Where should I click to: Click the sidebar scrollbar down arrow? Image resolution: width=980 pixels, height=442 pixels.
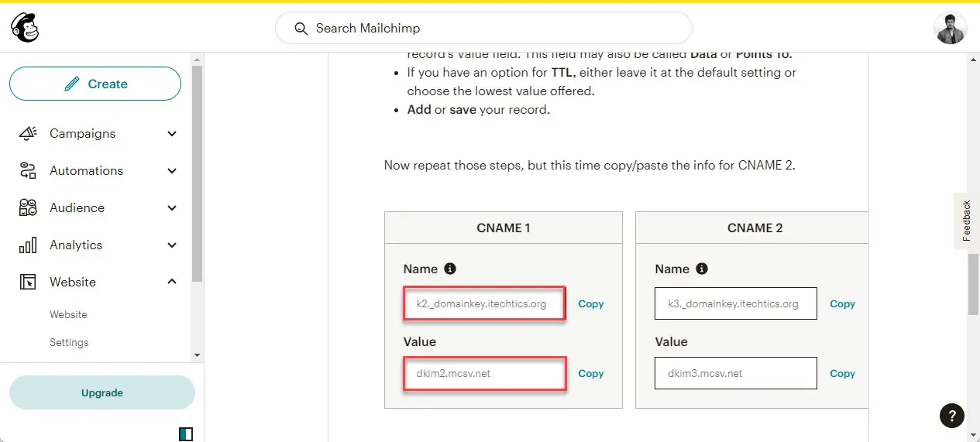pos(198,355)
